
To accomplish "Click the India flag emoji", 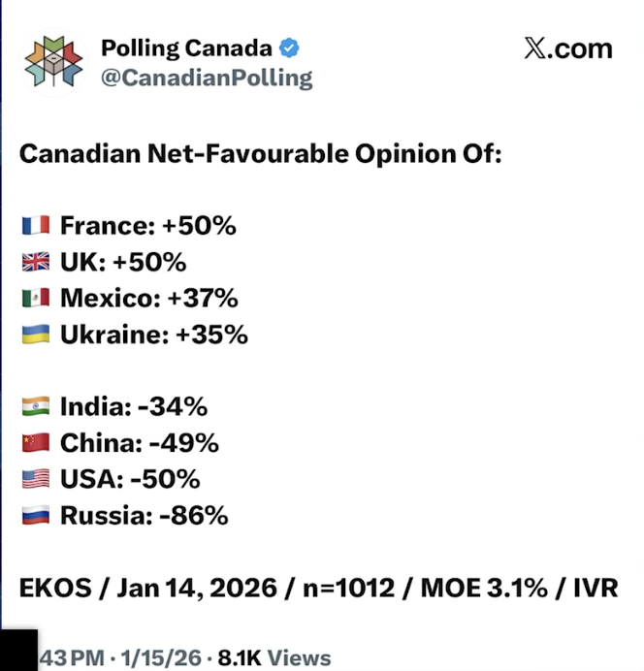I will click(x=36, y=407).
